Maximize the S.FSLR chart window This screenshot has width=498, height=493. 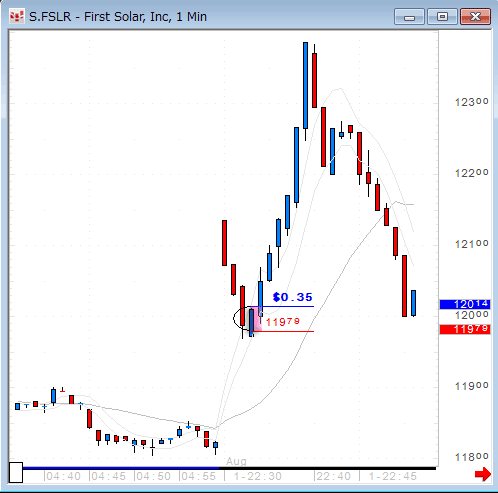click(442, 17)
